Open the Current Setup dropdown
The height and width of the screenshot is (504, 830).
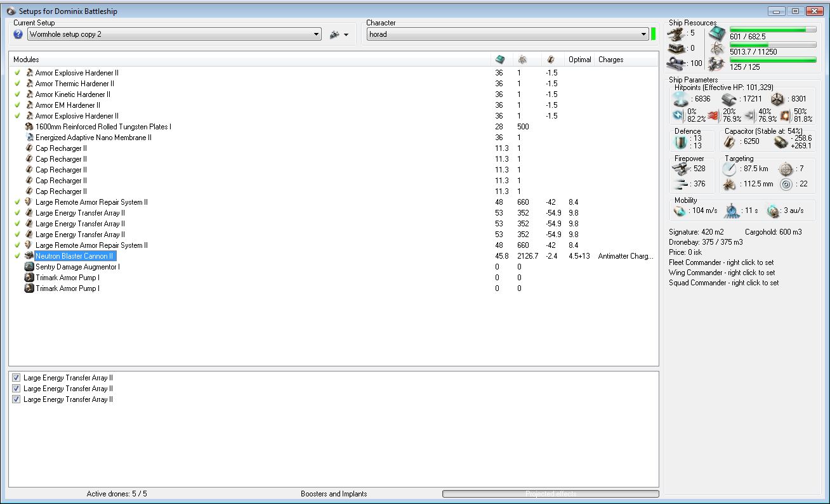point(174,34)
